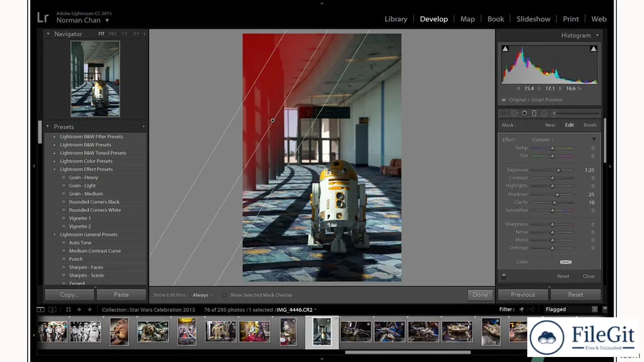
Task: Set Navigator zoom to FILL
Action: point(113,34)
